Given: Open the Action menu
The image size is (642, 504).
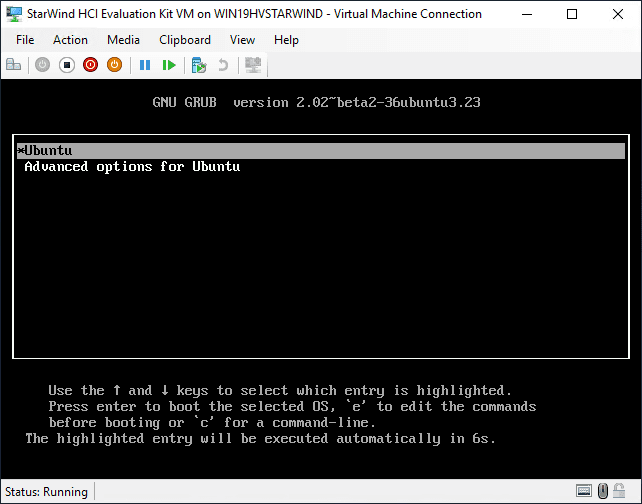Looking at the screenshot, I should tap(70, 40).
